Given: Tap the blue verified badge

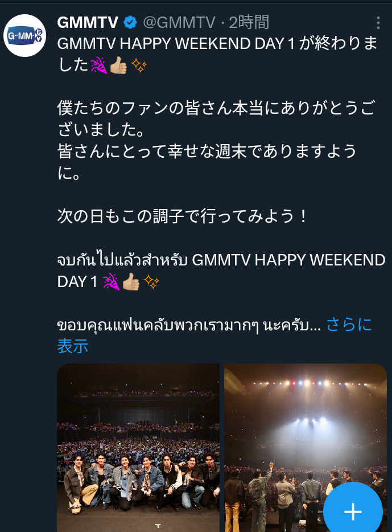Looking at the screenshot, I should point(130,23).
